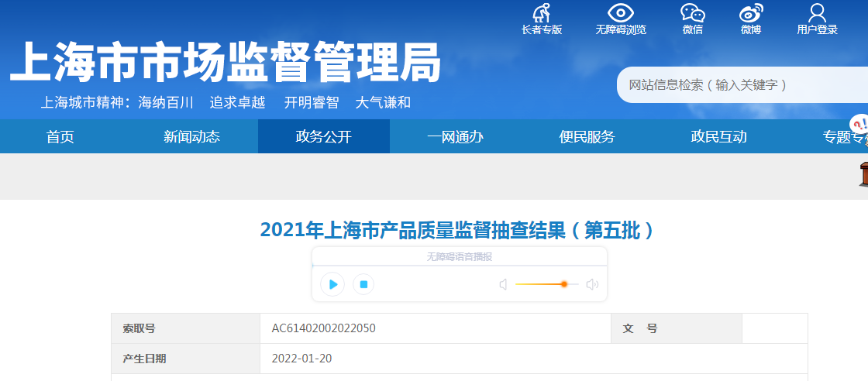
Task: Adjust the voice broadcast volume slider
Action: tap(547, 284)
